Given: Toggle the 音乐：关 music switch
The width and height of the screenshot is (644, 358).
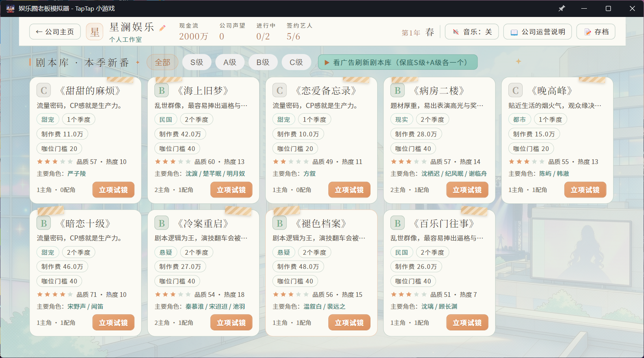Looking at the screenshot, I should pyautogui.click(x=472, y=32).
